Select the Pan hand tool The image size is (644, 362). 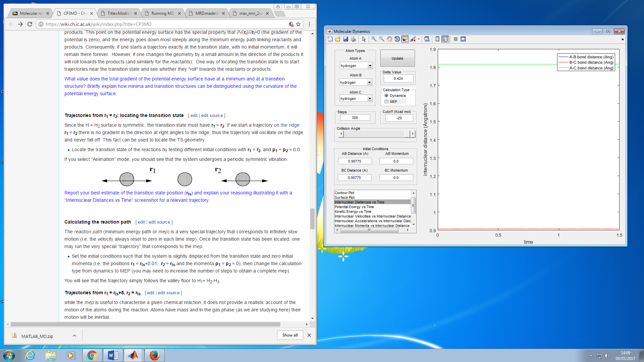[x=389, y=39]
